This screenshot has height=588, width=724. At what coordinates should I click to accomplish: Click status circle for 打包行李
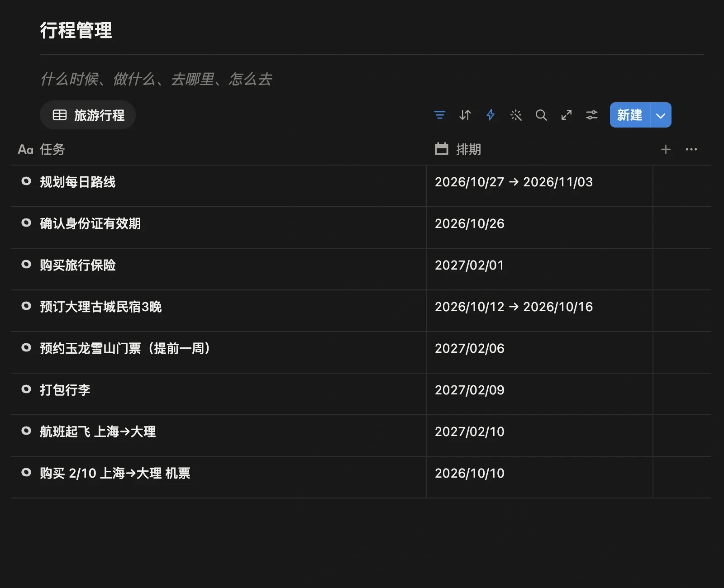26,389
